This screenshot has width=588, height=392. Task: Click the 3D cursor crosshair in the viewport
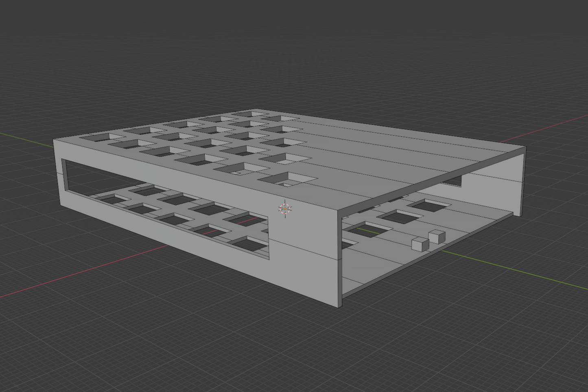point(285,209)
